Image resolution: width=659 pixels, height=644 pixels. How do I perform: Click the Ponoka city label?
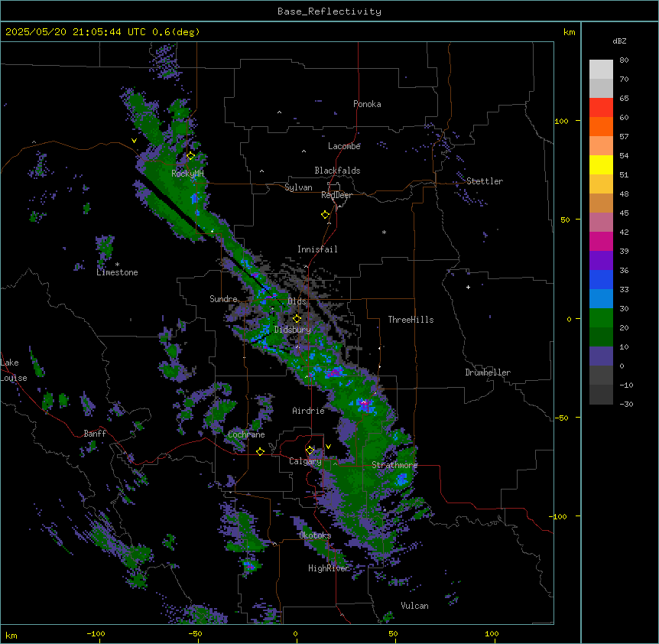point(367,104)
